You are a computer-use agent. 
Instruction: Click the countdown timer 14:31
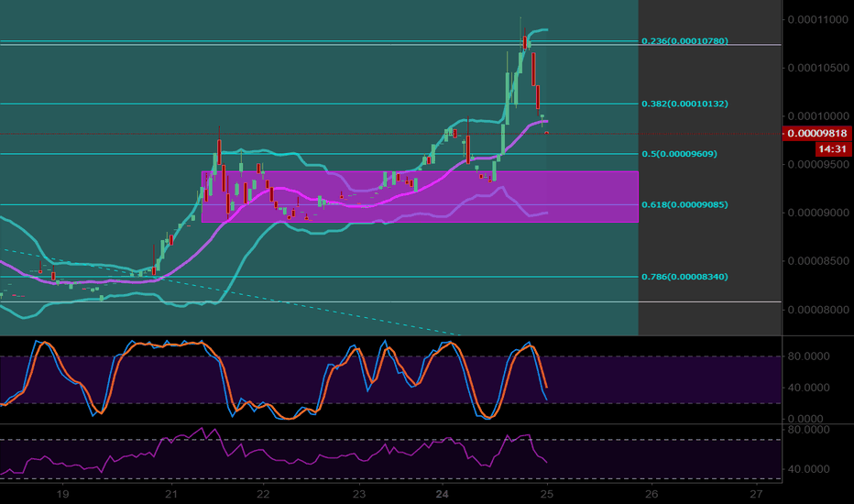(x=833, y=148)
